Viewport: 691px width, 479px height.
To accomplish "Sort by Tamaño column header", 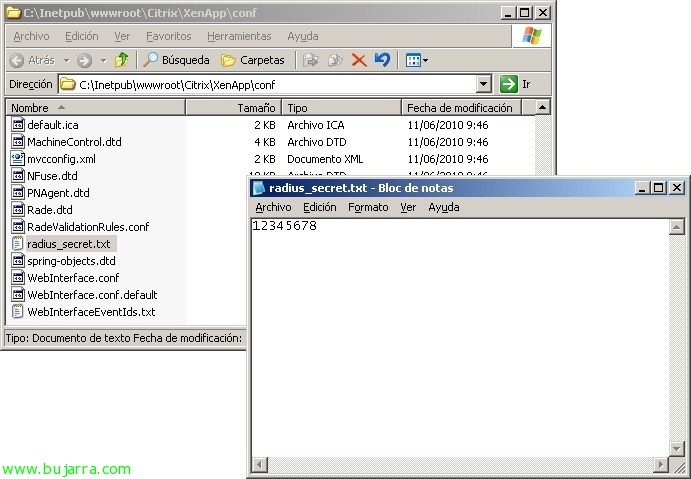I will 234,108.
